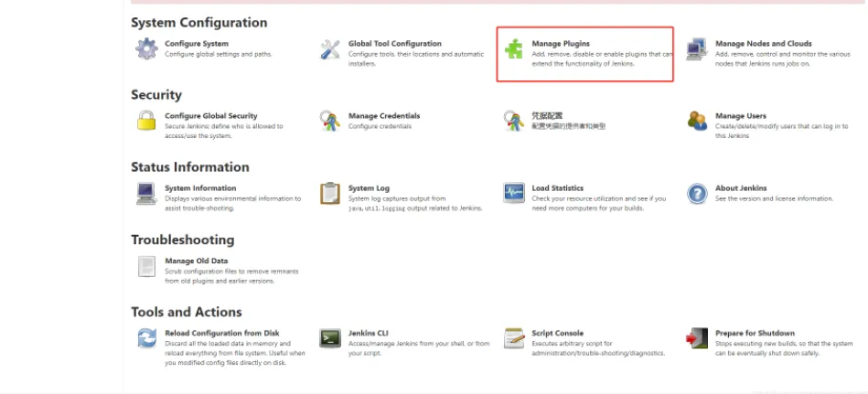Click the System Information monitor icon

click(x=146, y=193)
